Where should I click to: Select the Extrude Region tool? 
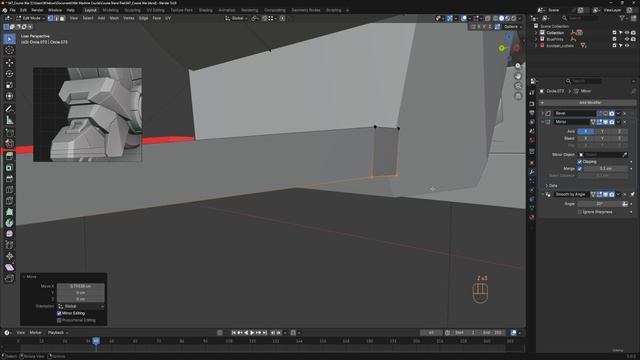9,156
